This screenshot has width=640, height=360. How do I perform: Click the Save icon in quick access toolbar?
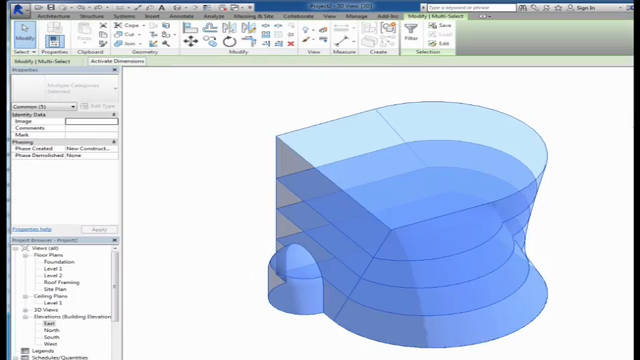point(51,7)
